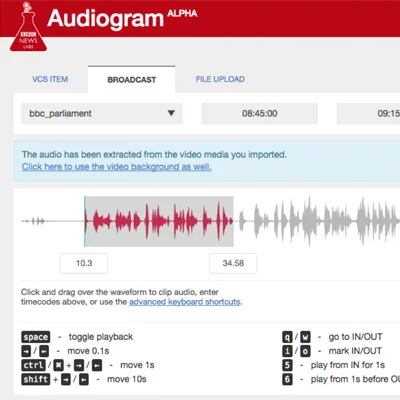This screenshot has height=400, width=400.
Task: Click the 'go to IN/OUT' shortcut text
Action: click(355, 337)
